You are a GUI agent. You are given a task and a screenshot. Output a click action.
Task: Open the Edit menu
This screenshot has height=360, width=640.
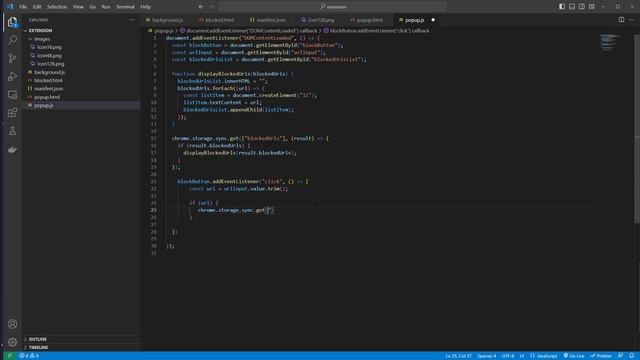point(37,7)
